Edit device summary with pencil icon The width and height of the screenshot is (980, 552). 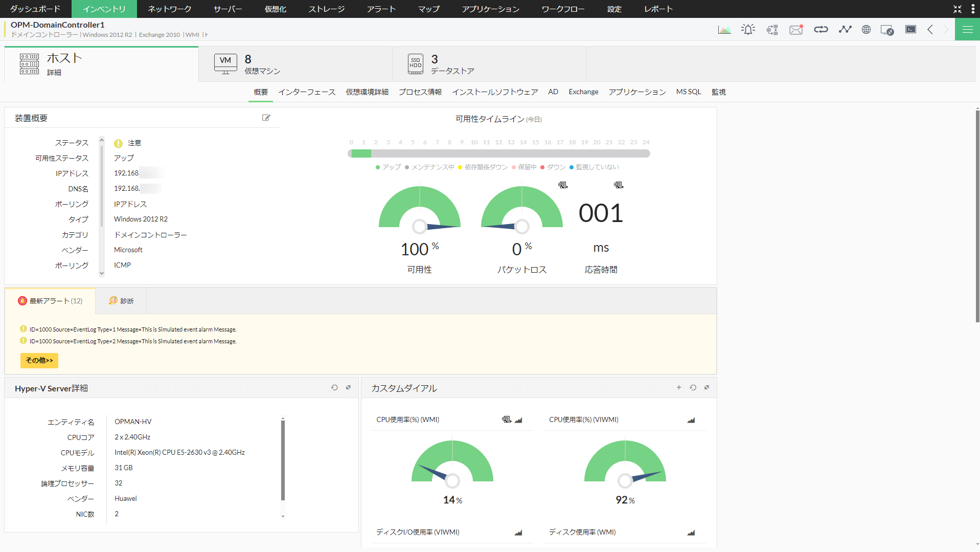point(266,118)
